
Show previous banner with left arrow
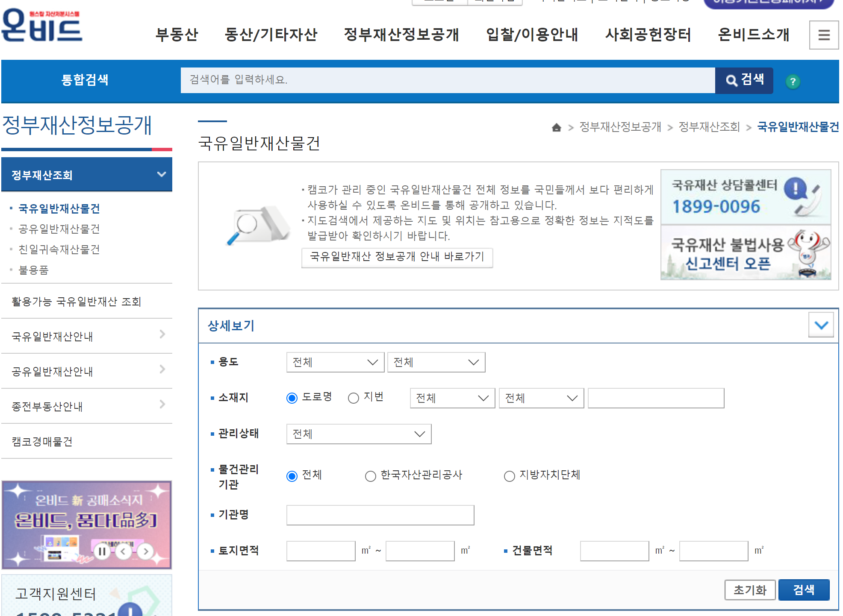124,551
